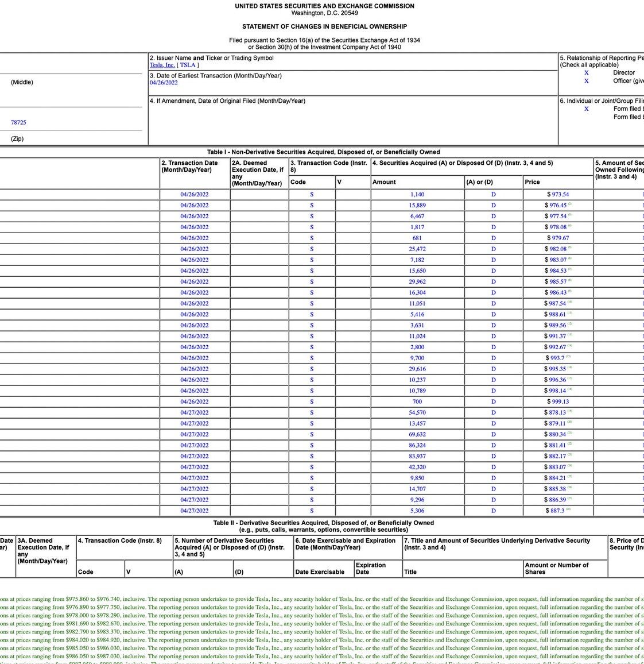
Task: Click the Expiration Date column header
Action: [371, 569]
